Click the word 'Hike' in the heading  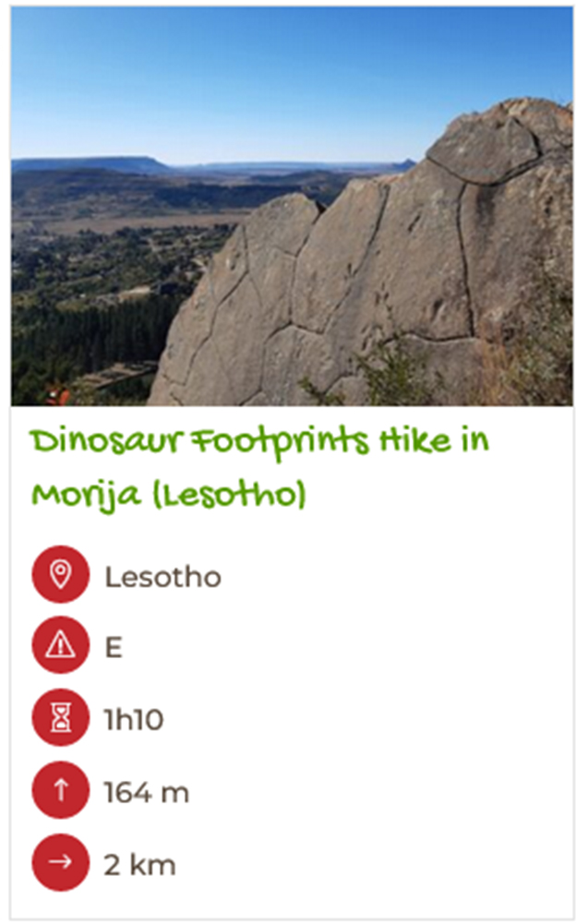[x=416, y=441]
